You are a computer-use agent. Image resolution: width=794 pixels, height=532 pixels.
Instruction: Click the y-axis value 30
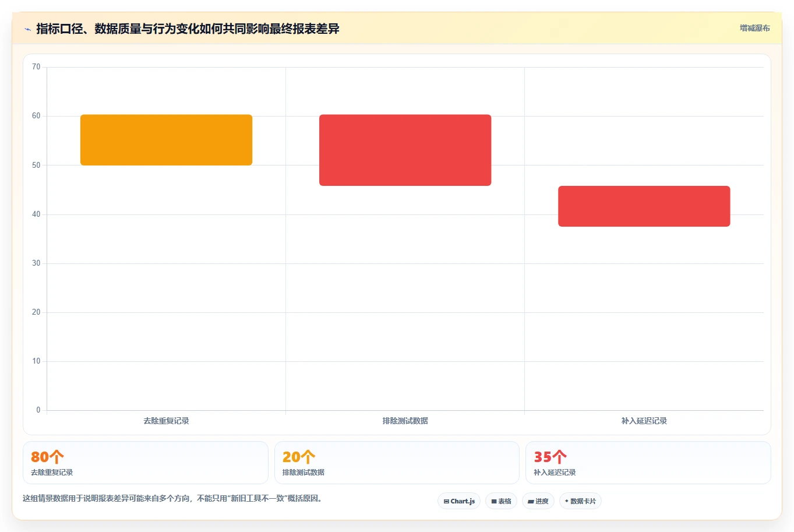(x=36, y=263)
